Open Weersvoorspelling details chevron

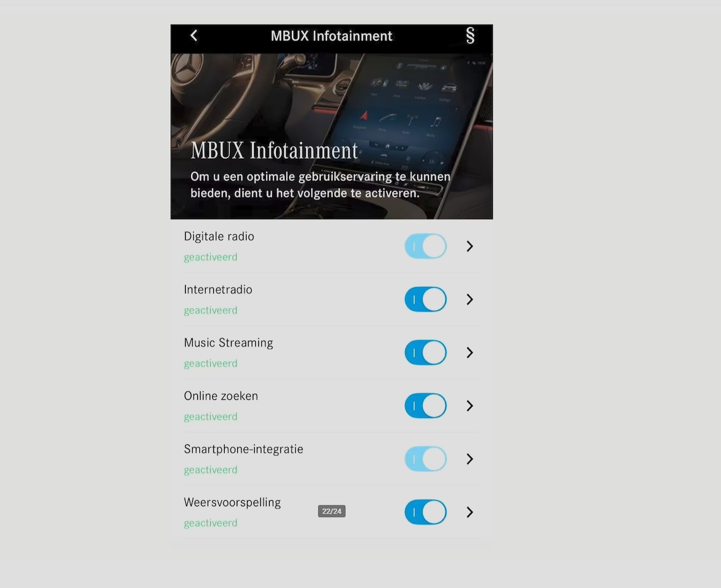pyautogui.click(x=470, y=513)
